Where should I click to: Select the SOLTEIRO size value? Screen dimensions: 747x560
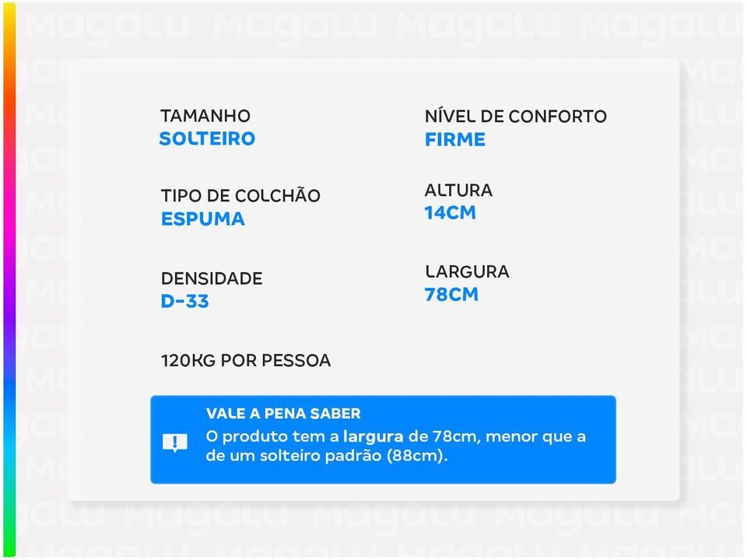coord(207,139)
